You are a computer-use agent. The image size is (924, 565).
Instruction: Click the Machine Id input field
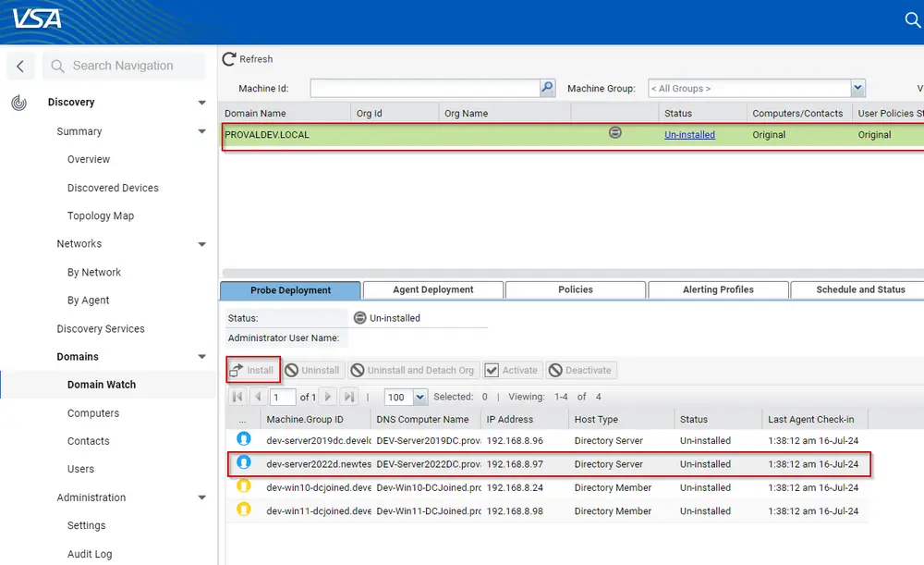click(425, 88)
